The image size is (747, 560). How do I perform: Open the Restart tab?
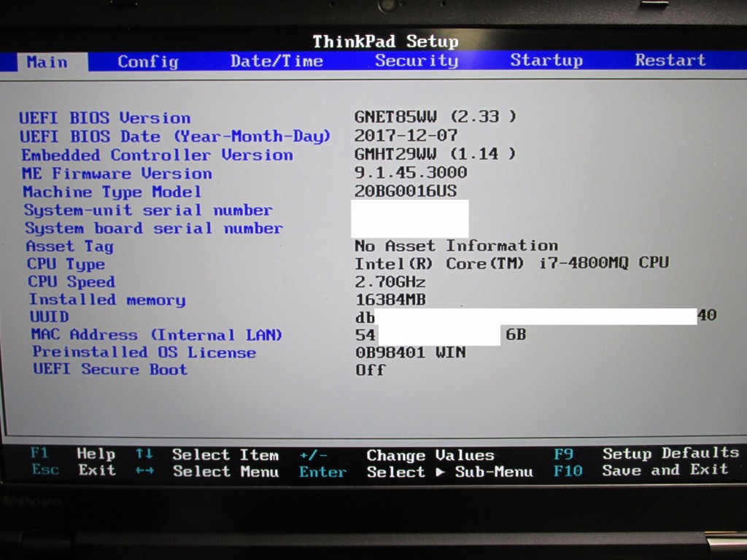pos(670,60)
